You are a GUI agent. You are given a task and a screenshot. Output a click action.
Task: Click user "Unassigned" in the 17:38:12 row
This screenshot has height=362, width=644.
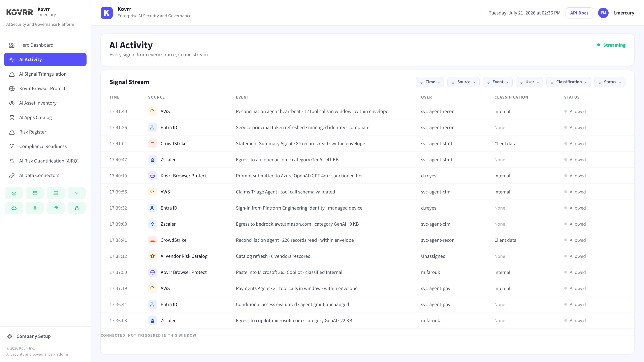(x=433, y=256)
